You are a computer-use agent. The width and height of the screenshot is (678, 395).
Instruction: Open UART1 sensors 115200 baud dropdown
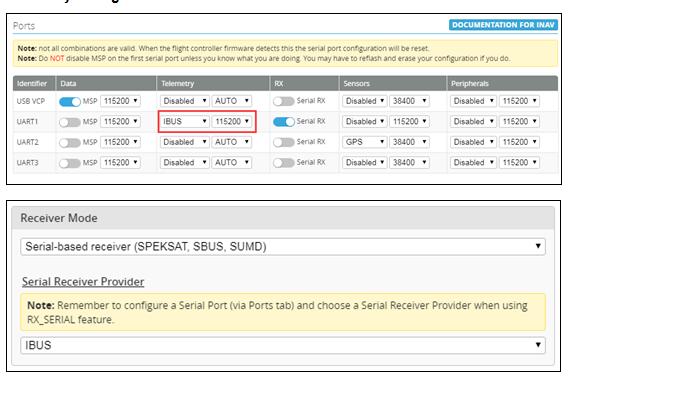[409, 122]
